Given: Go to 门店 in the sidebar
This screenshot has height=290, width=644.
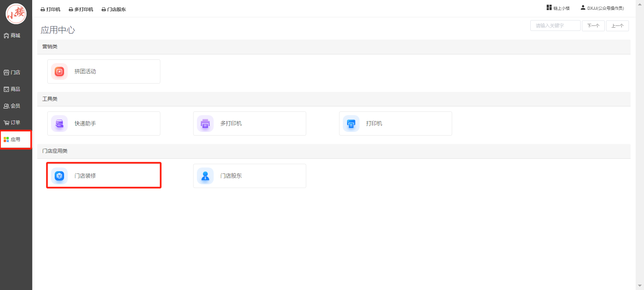Looking at the screenshot, I should point(12,72).
